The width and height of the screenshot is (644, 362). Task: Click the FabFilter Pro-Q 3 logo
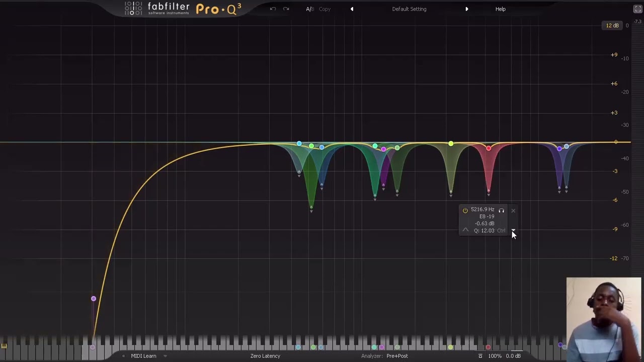183,9
